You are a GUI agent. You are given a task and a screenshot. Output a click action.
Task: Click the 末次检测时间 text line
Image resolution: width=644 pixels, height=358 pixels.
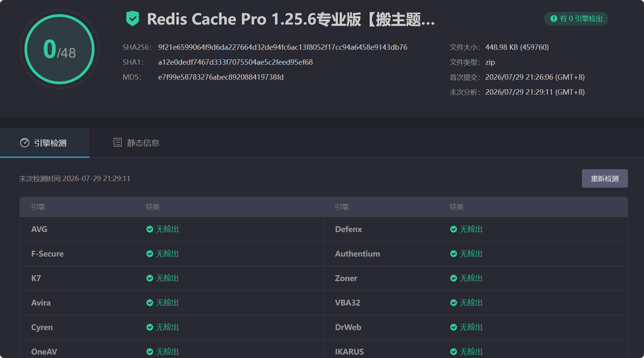point(75,178)
